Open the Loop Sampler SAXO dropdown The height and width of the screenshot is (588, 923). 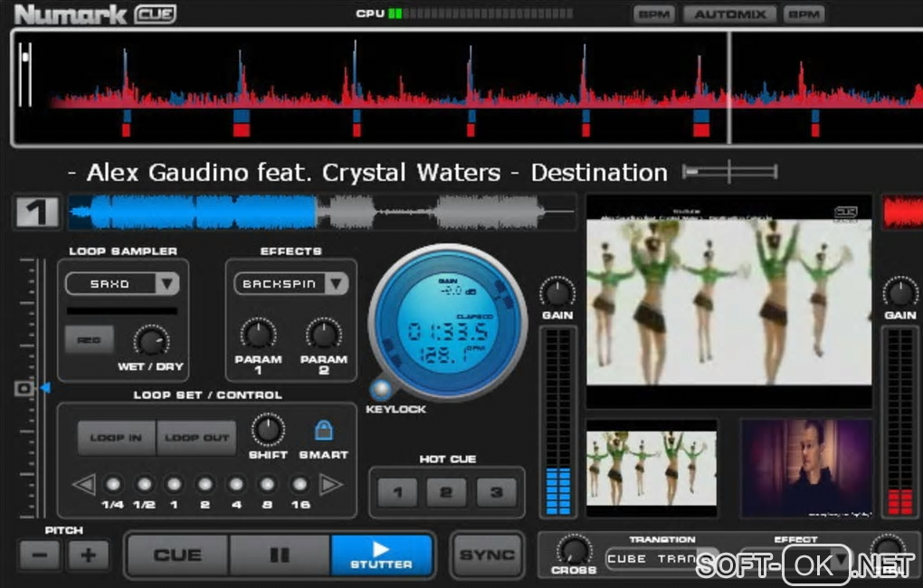click(x=122, y=284)
